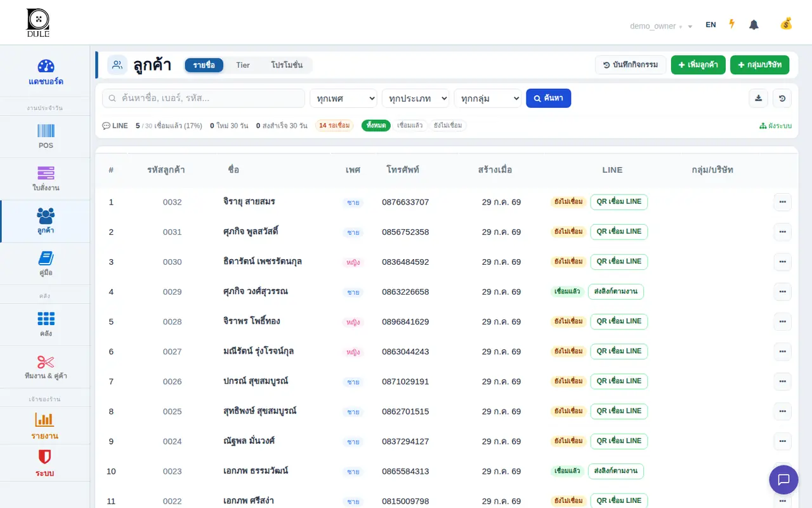The image size is (812, 508).
Task: Click the หญิง gender tag for มณีรัตน์ รุ่งโรจน์กุล
Action: 353,352
